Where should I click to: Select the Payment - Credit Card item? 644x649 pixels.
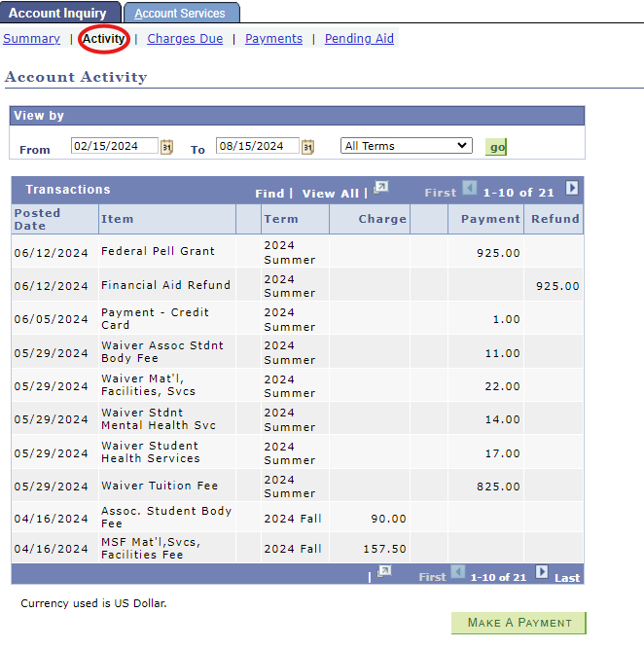click(155, 318)
